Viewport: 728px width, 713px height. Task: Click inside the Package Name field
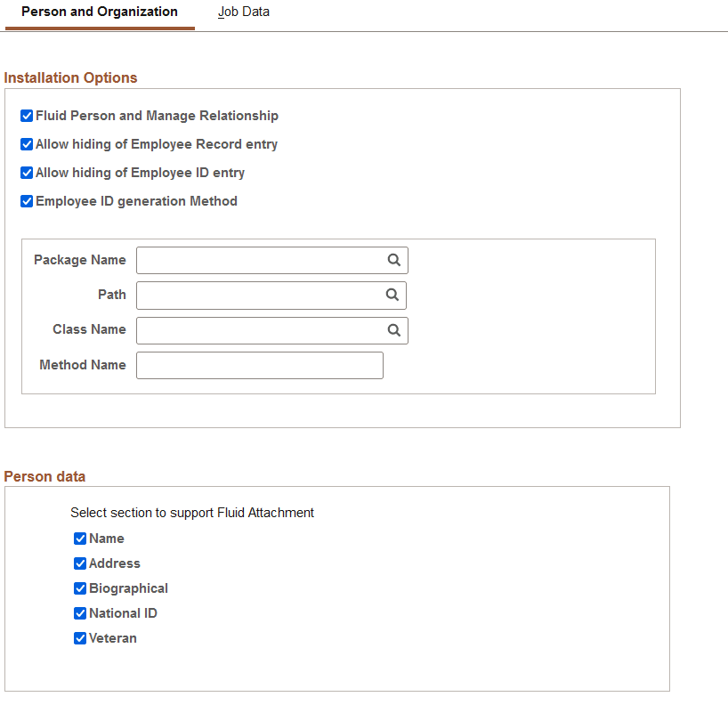pyautogui.click(x=258, y=260)
